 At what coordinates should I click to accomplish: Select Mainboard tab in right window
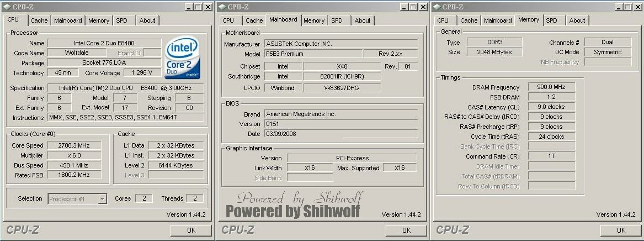pos(498,20)
